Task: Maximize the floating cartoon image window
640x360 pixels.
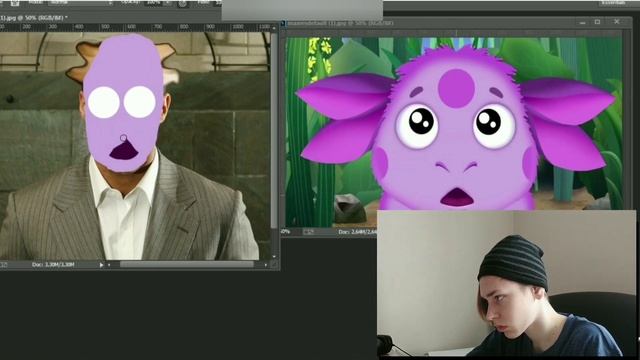Action: tap(598, 22)
